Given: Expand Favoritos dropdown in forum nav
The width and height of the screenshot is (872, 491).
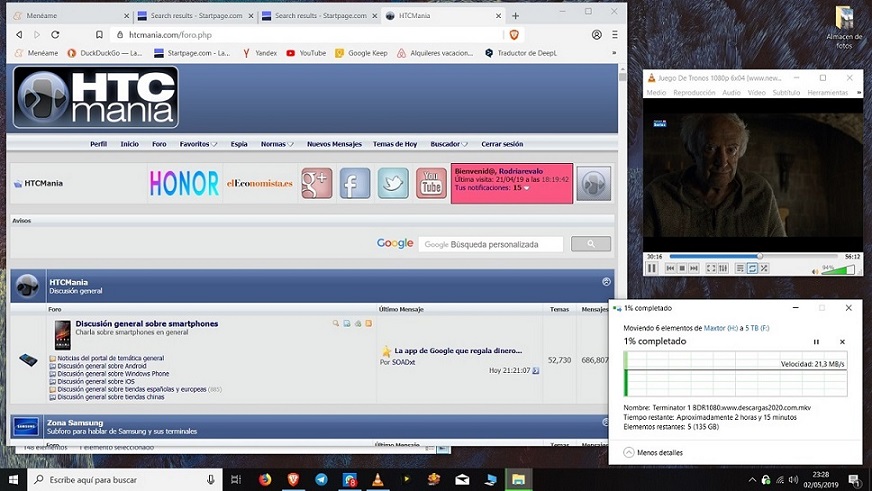Looking at the screenshot, I should [198, 144].
